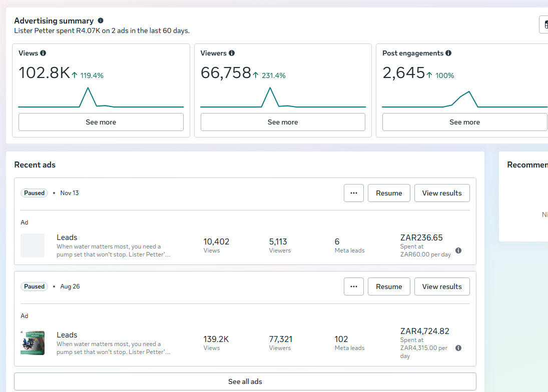Image resolution: width=548 pixels, height=392 pixels.
Task: Open the three-dot menu for Aug 26 ad
Action: 354,286
